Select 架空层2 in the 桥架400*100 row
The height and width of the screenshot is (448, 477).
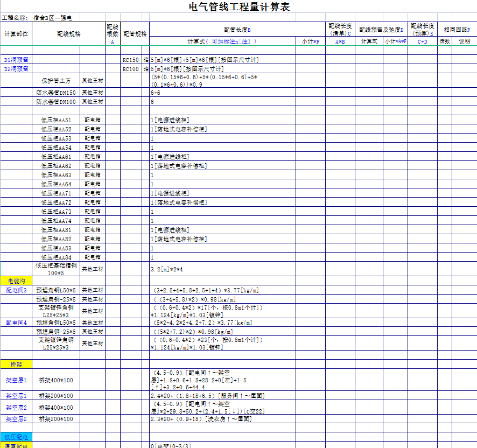tap(16, 408)
